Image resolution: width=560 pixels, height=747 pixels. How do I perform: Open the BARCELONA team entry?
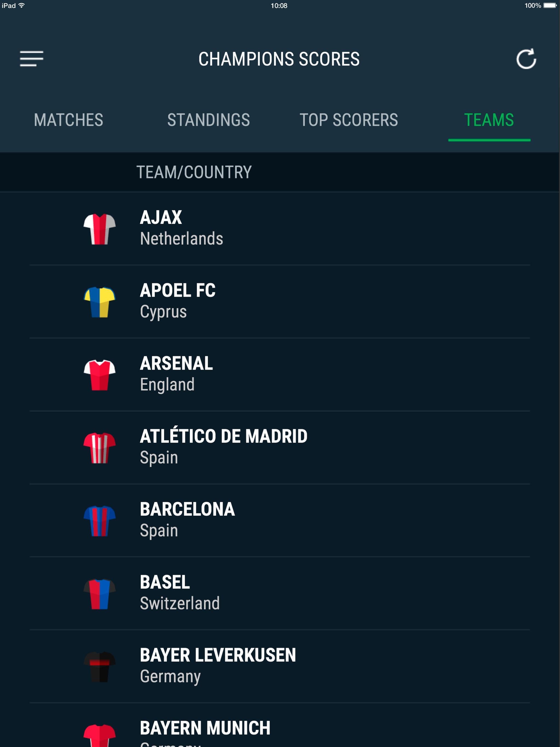tap(280, 520)
